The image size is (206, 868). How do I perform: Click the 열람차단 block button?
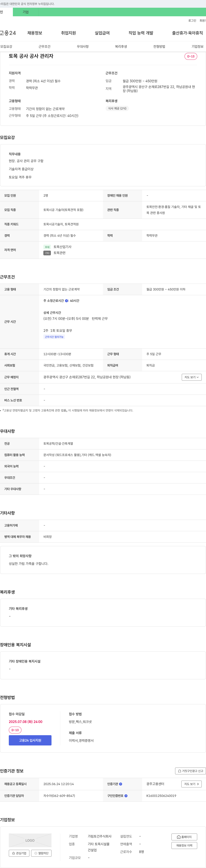point(41,853)
